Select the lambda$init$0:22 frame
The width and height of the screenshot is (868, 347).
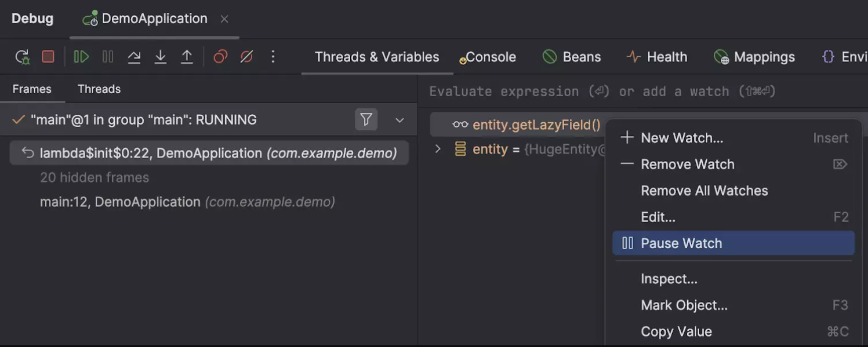click(x=209, y=153)
